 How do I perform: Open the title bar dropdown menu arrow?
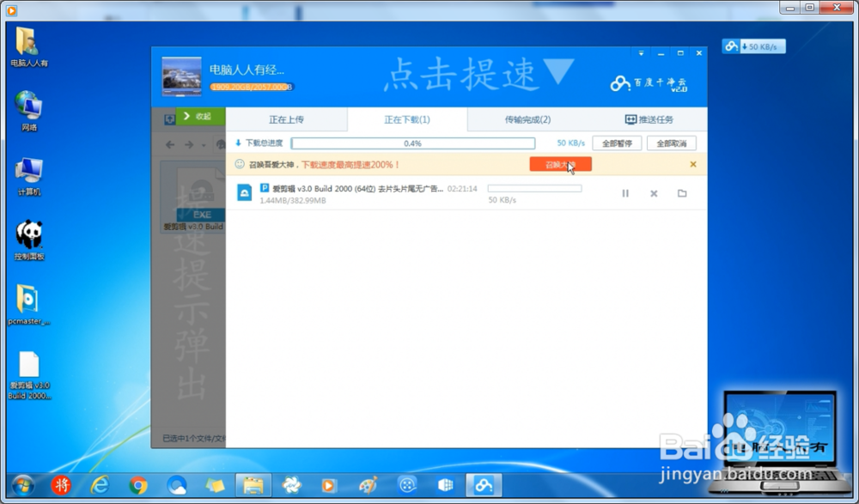point(641,53)
